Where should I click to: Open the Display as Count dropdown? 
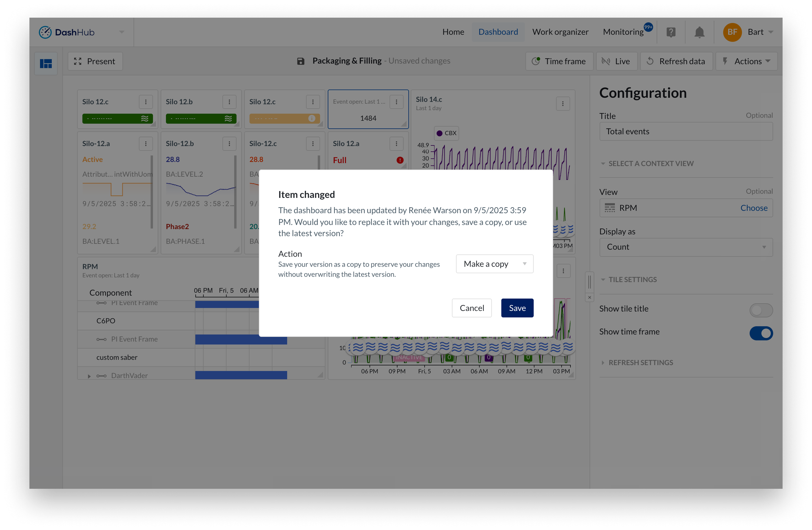[686, 247]
